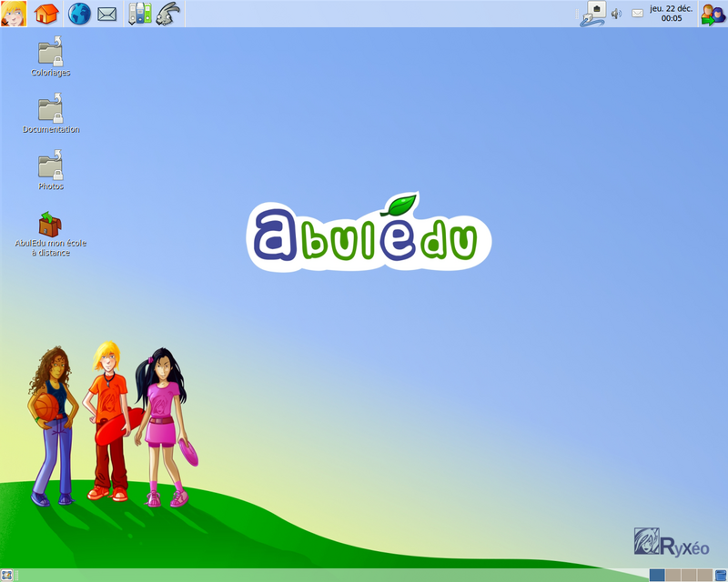Open the Coloriages folder on the desktop
The width and height of the screenshot is (728, 582).
pyautogui.click(x=51, y=56)
